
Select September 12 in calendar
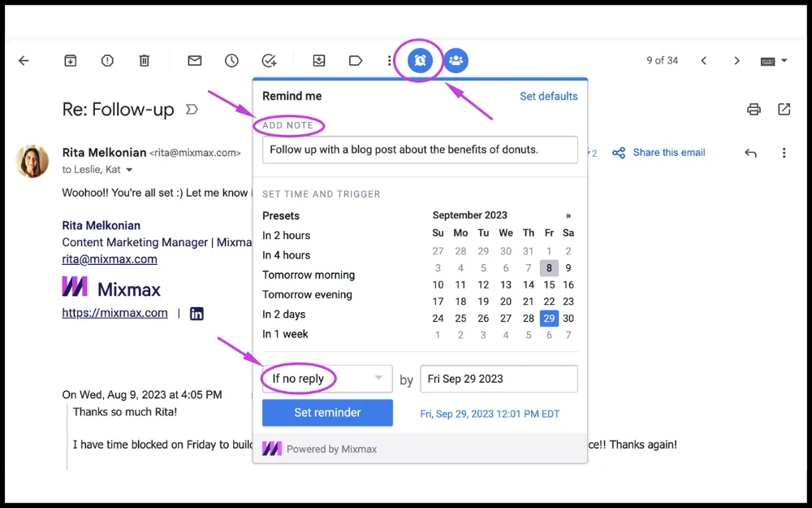click(483, 284)
